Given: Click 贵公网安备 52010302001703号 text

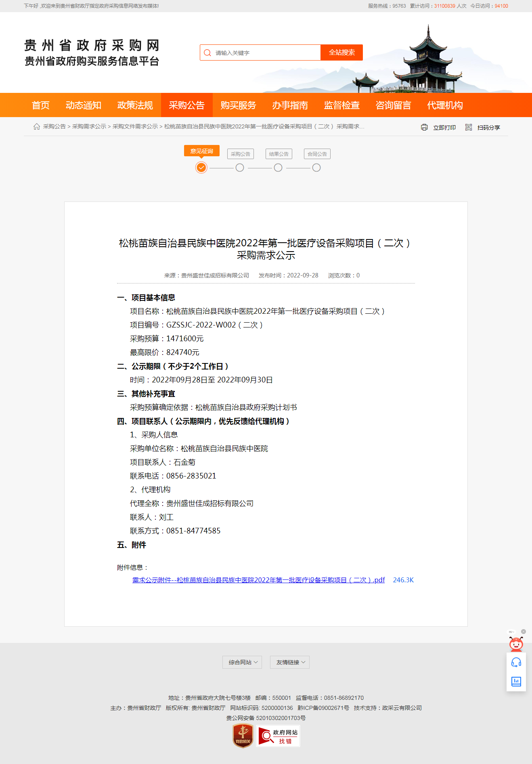Looking at the screenshot, I should coord(266,718).
